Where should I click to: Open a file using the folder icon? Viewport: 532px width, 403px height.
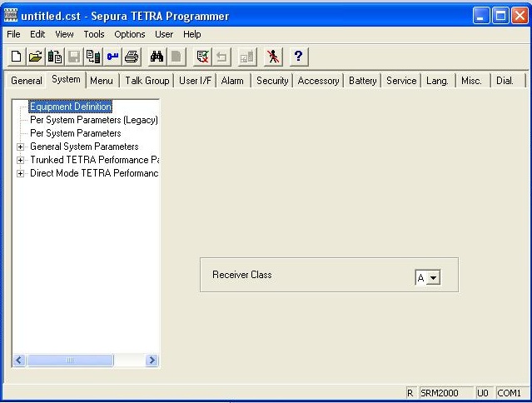36,57
